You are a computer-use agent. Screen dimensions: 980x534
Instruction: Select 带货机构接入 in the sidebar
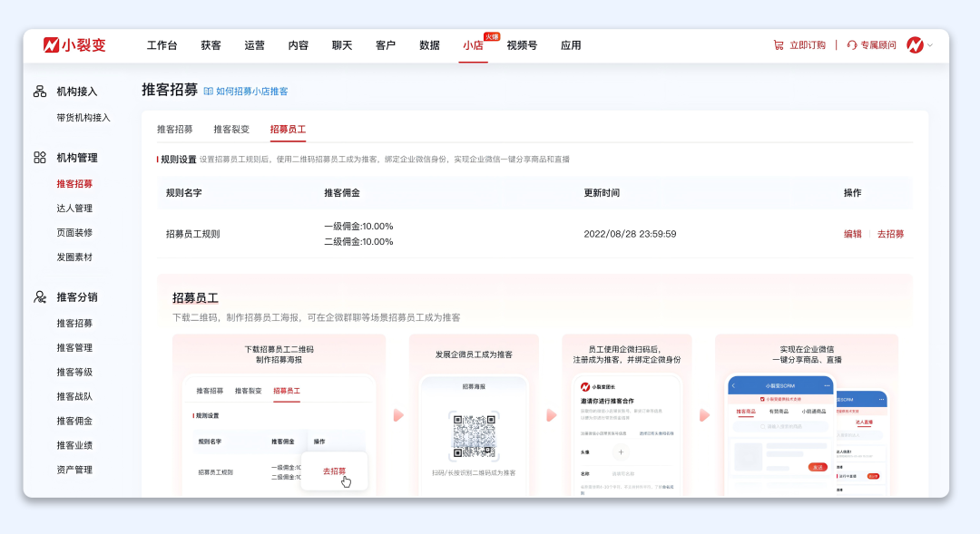pos(82,117)
